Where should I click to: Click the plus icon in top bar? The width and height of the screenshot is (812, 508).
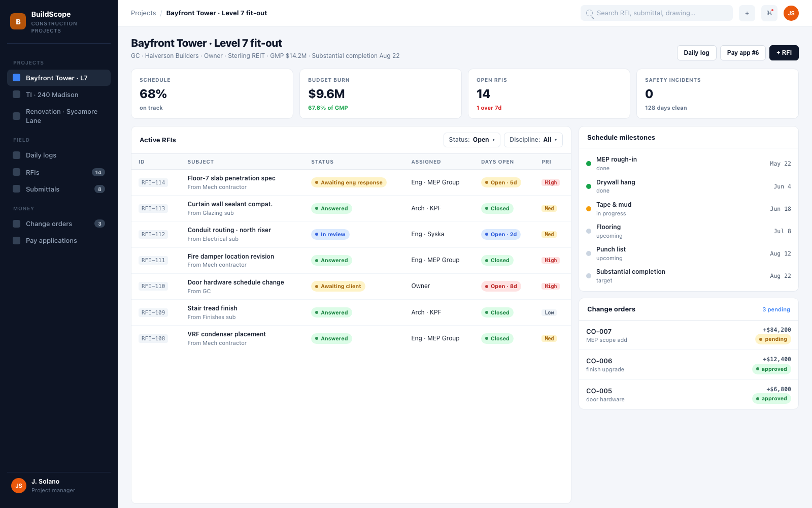[747, 13]
